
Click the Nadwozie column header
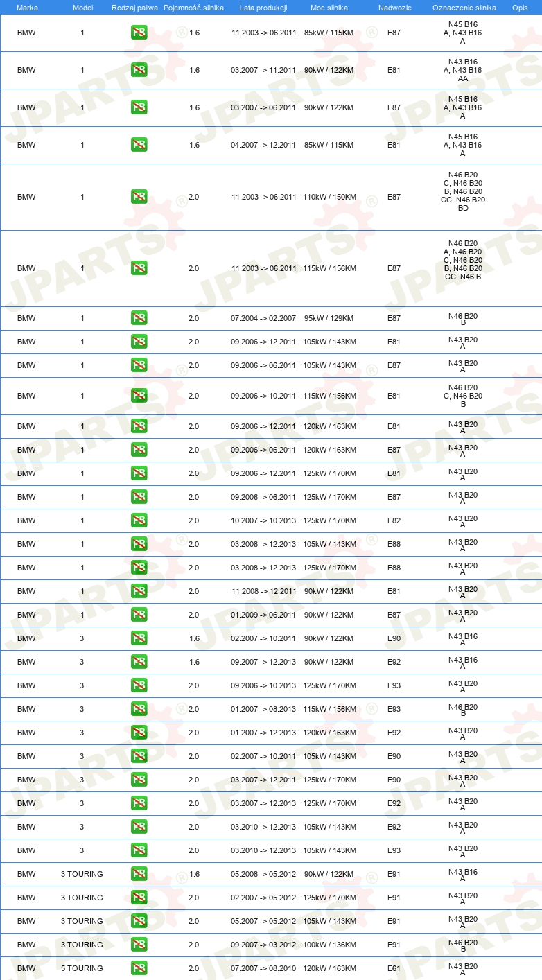(394, 7)
